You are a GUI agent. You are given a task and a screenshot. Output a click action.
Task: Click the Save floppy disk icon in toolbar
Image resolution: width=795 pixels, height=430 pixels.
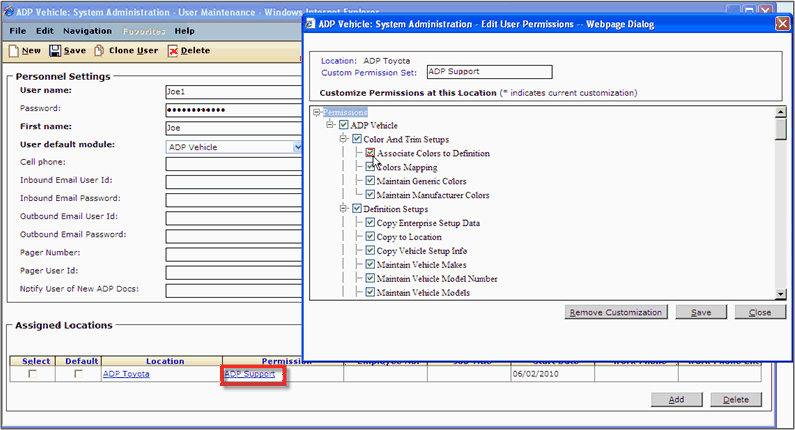(55, 51)
